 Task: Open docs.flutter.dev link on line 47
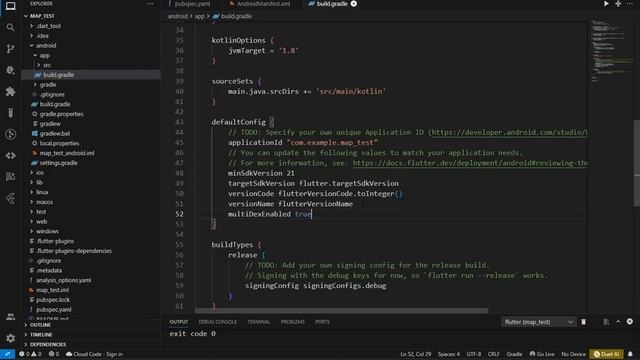[x=470, y=163]
